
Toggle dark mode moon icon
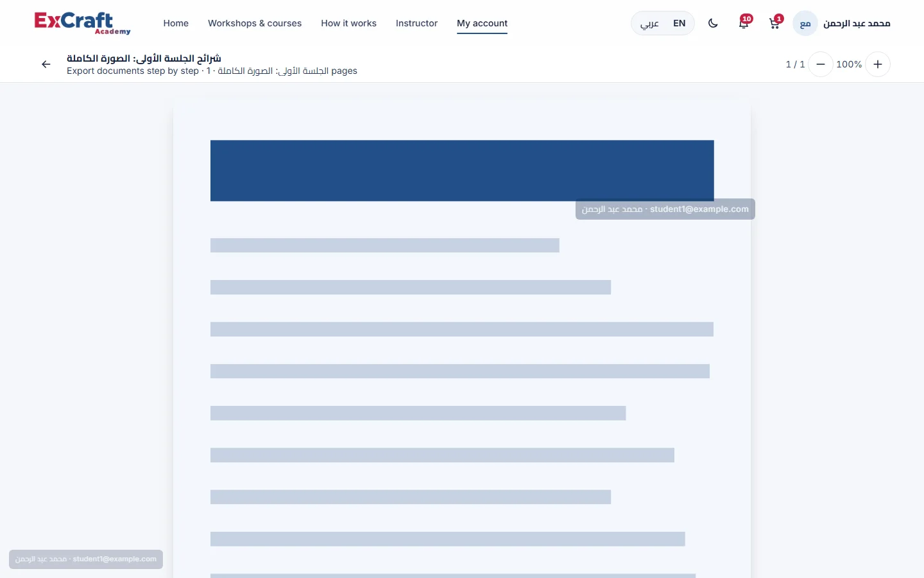(x=713, y=23)
